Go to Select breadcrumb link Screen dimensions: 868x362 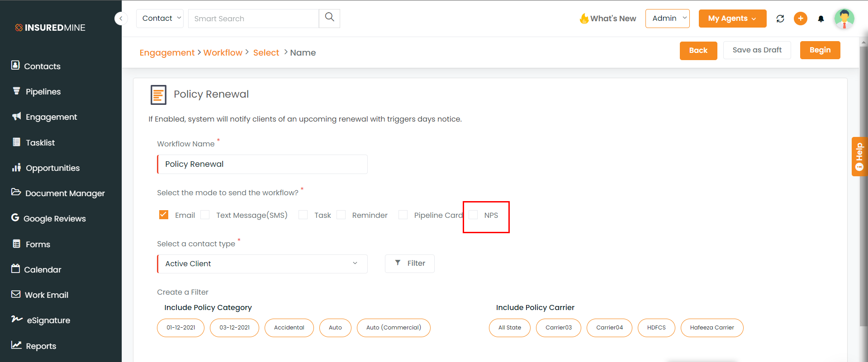(266, 52)
